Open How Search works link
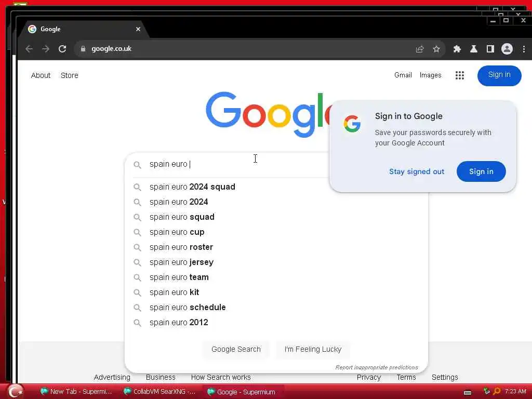Image resolution: width=532 pixels, height=399 pixels. tap(221, 377)
